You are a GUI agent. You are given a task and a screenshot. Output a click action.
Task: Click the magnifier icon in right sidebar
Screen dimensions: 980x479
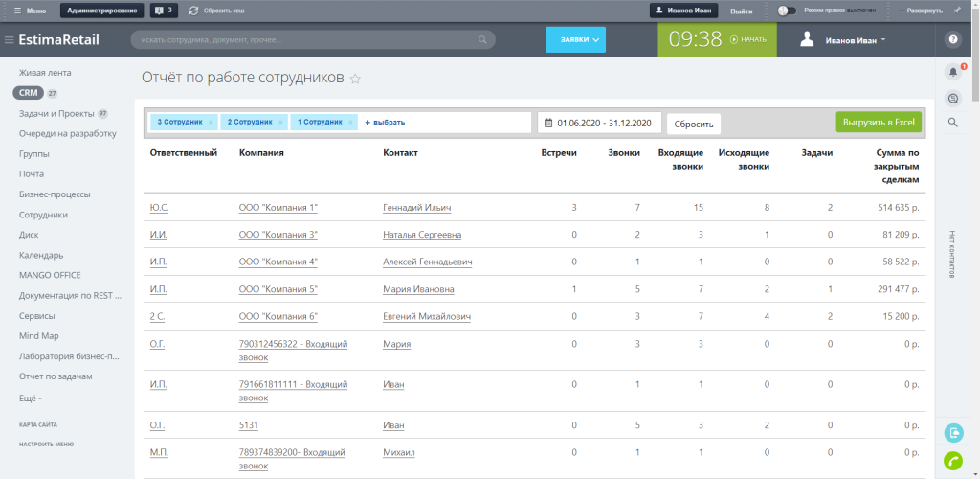[x=952, y=122]
